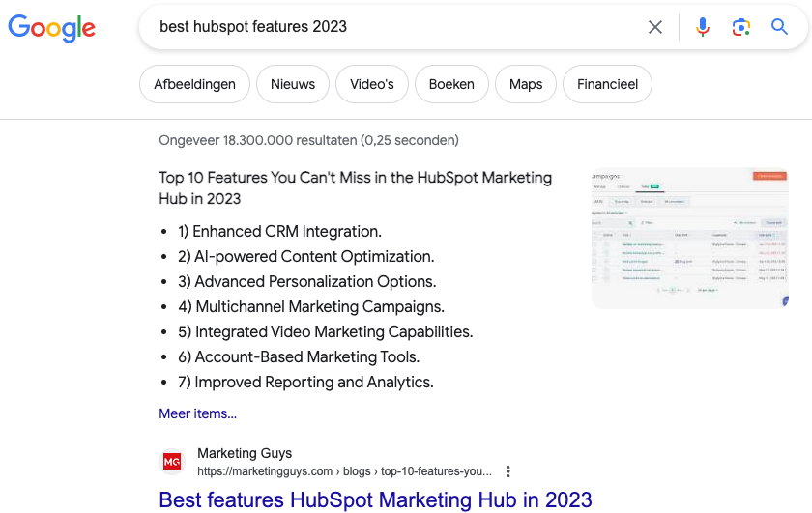
Task: Open the three-dot menu for Marketing Guys result
Action: (x=508, y=471)
